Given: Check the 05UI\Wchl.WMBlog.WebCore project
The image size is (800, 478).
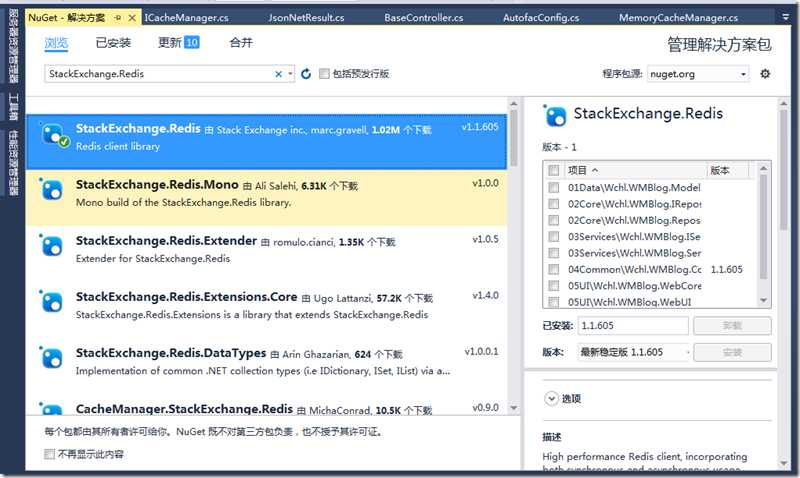Looking at the screenshot, I should point(554,286).
